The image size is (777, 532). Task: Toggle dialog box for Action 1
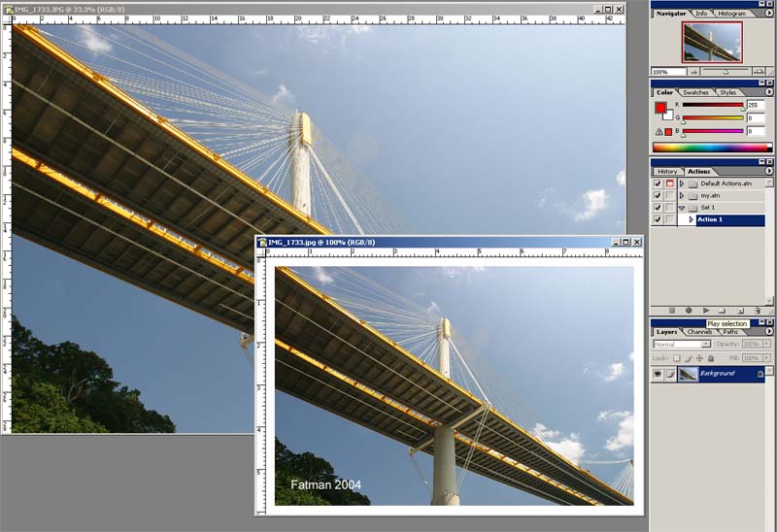point(670,219)
